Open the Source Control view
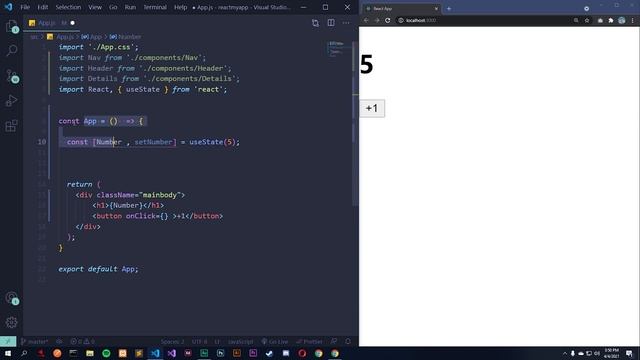 [x=12, y=76]
